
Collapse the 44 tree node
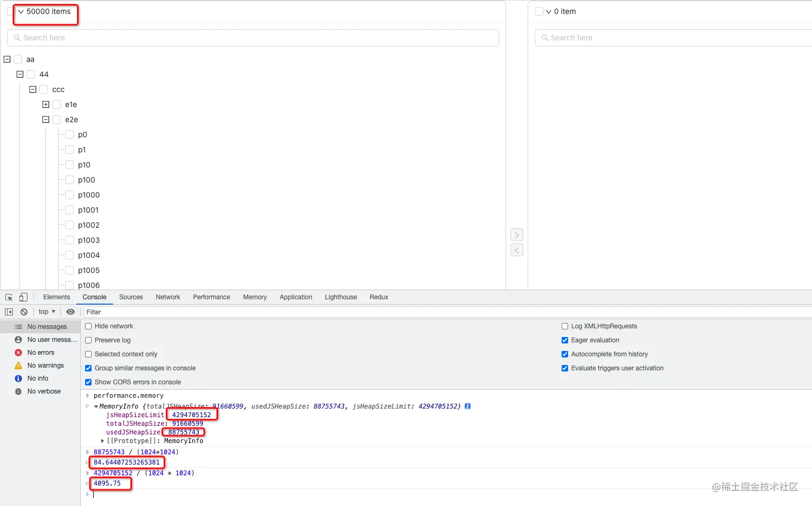20,74
